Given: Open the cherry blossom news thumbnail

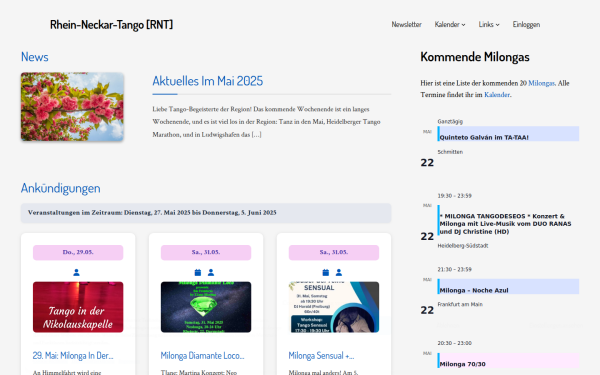Looking at the screenshot, I should [72, 107].
